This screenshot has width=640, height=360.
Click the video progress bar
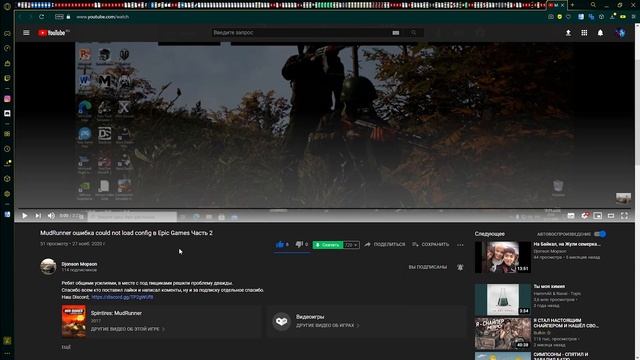[324, 209]
